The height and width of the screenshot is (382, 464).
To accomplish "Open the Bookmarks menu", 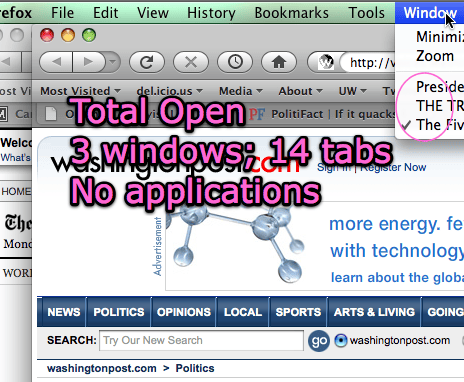I will 292,13.
